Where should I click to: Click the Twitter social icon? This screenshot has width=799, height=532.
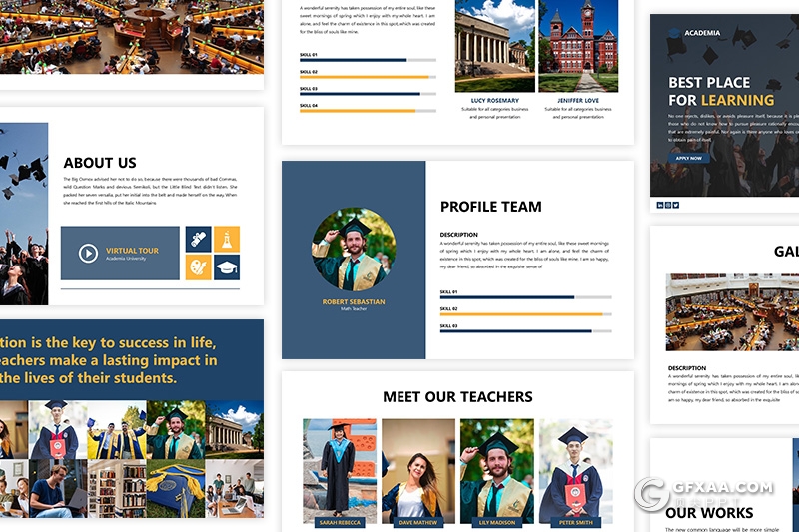tap(676, 205)
